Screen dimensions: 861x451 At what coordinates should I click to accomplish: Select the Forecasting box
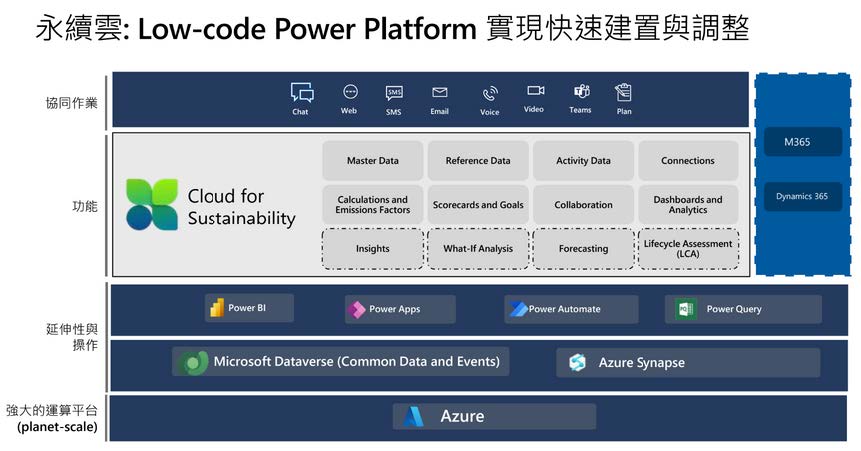pos(583,249)
